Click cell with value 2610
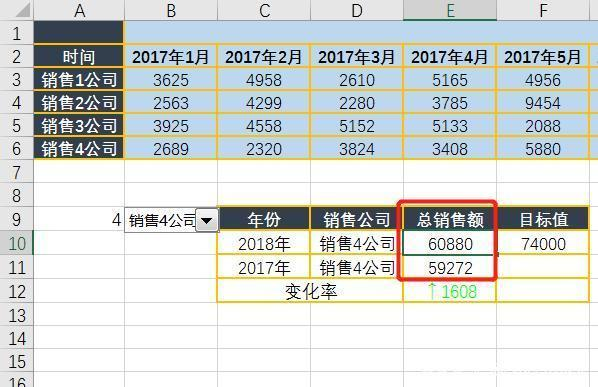This screenshot has height=387, width=598. [x=357, y=80]
